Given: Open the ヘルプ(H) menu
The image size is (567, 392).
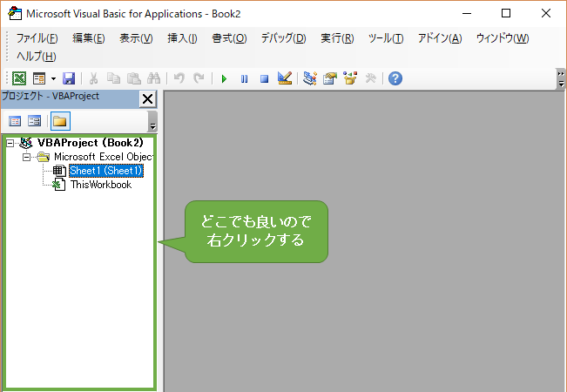Looking at the screenshot, I should 37,57.
